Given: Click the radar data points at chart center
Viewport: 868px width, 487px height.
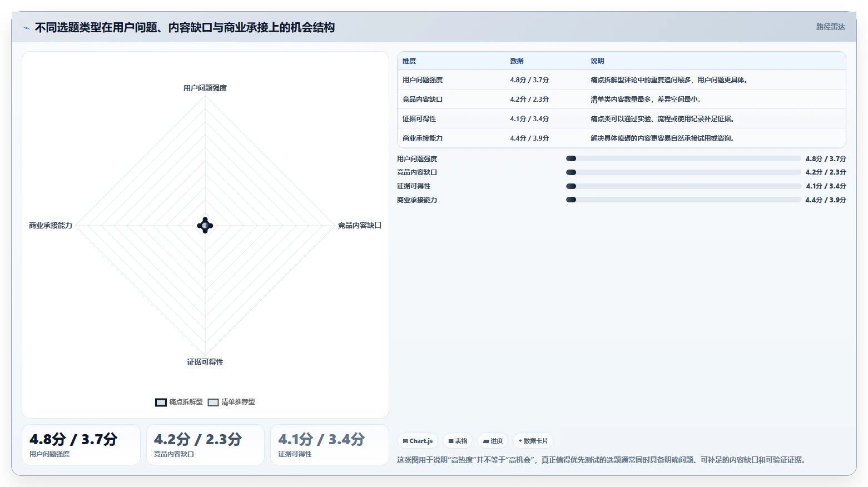Looking at the screenshot, I should coord(205,225).
